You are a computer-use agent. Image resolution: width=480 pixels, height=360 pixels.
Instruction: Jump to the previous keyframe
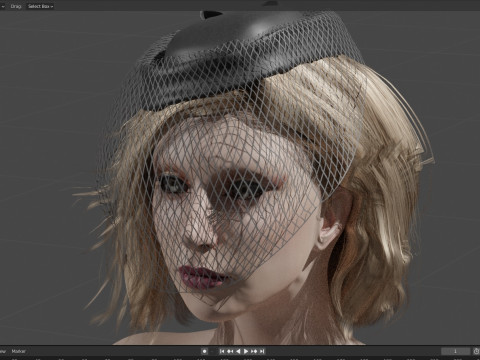pos(230,351)
